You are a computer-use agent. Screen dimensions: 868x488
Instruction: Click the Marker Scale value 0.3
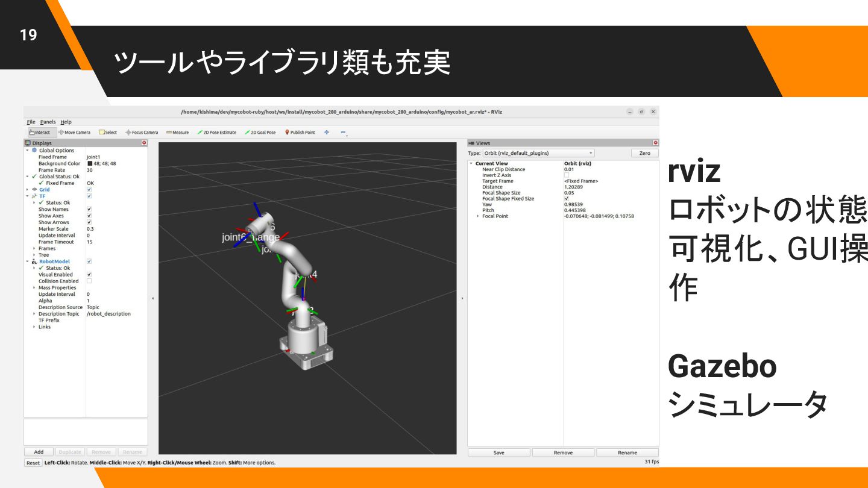click(90, 229)
